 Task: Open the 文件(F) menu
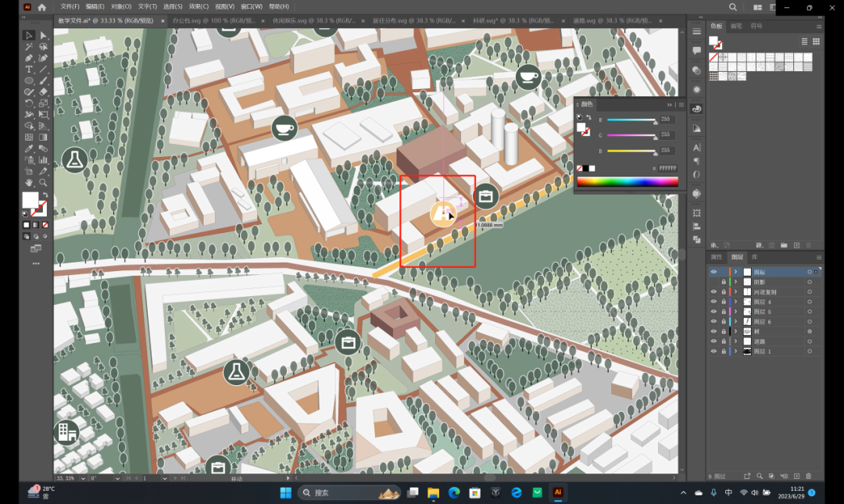coord(70,6)
